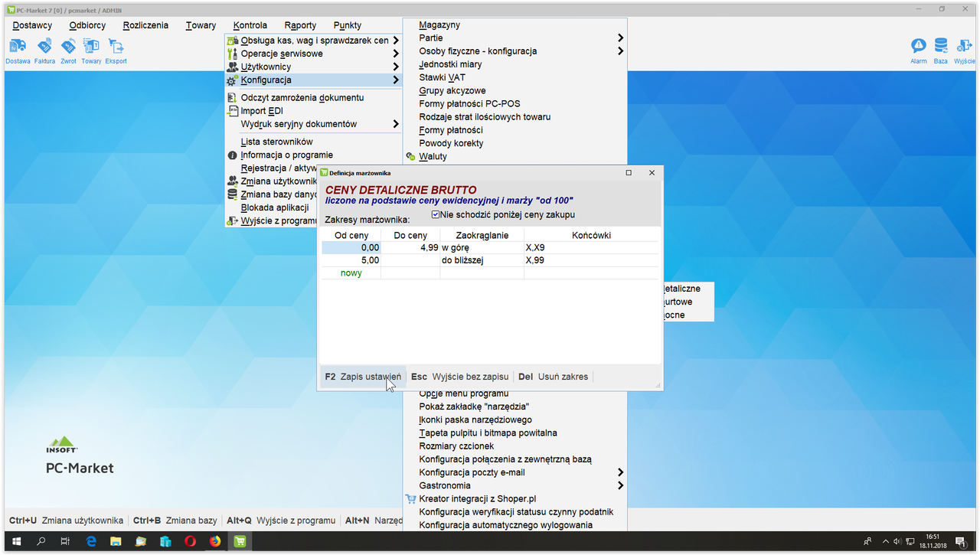Open the Faktura toolbar icon
This screenshot has width=980, height=555.
(x=44, y=51)
